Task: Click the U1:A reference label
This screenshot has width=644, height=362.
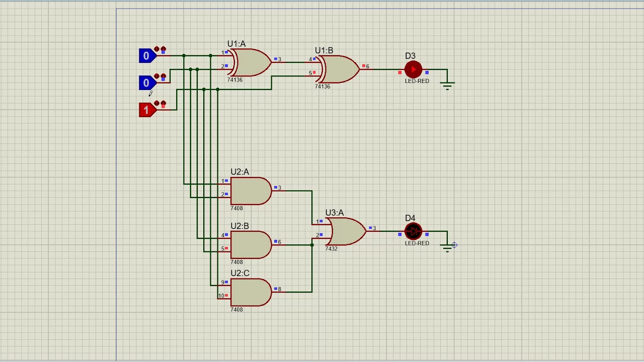Action: (236, 44)
